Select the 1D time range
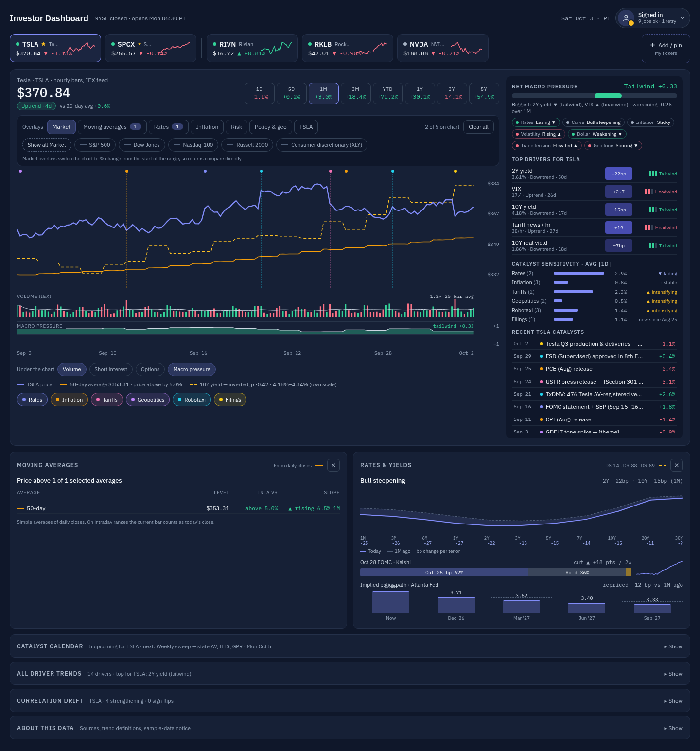The height and width of the screenshot is (751, 700). [260, 93]
